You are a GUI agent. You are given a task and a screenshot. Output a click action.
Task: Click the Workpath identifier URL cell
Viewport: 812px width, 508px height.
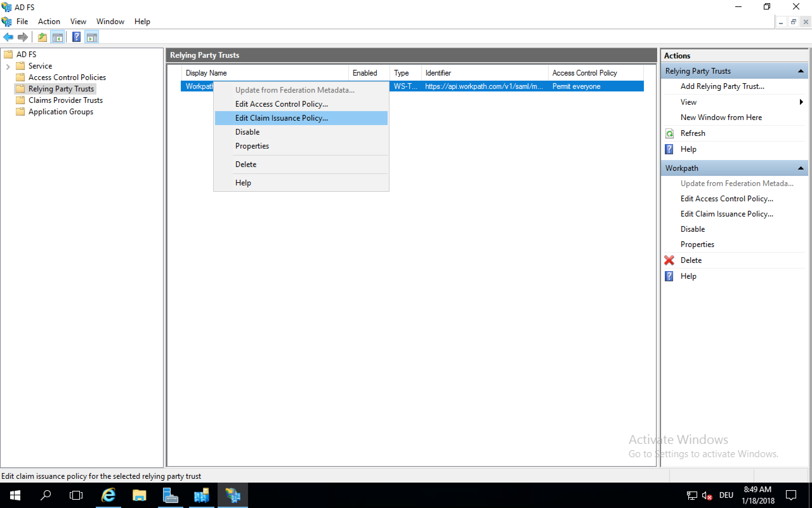click(x=484, y=86)
